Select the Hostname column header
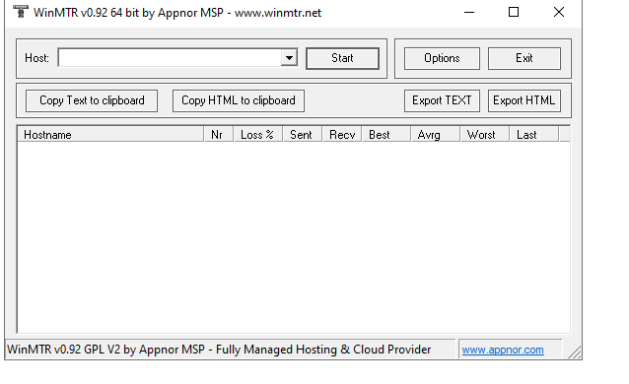Screen dimensions: 629x384 111,134
